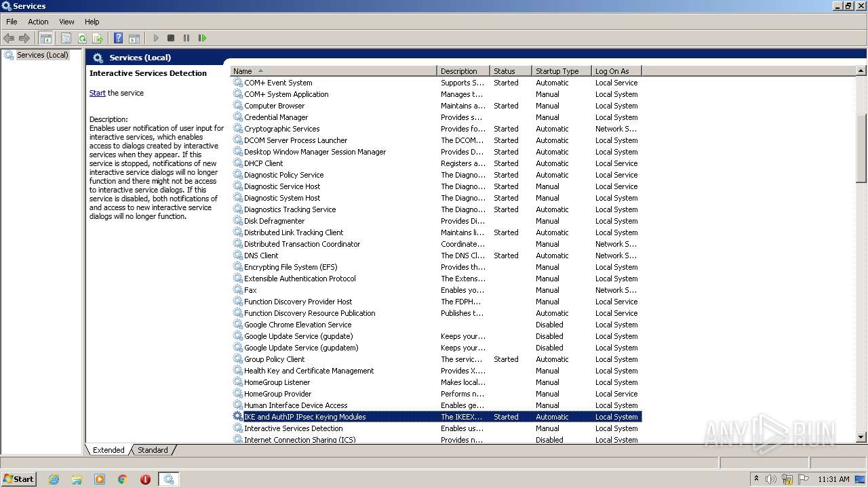Open the Help menu
The height and width of the screenshot is (488, 868).
[92, 22]
